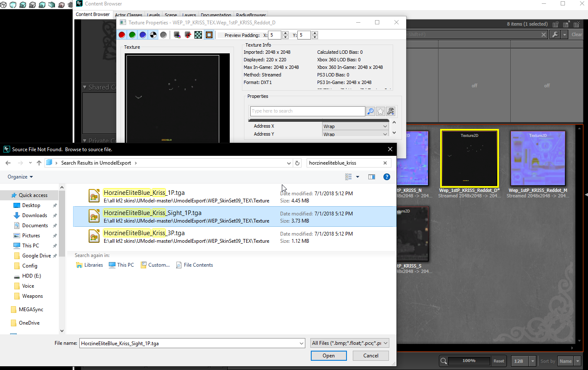The height and width of the screenshot is (370, 588).
Task: Search again in Libraries
Action: tap(89, 265)
